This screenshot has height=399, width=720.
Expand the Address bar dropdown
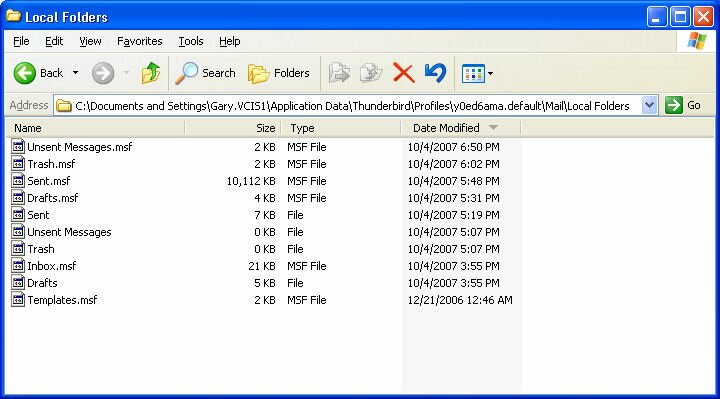(x=649, y=106)
